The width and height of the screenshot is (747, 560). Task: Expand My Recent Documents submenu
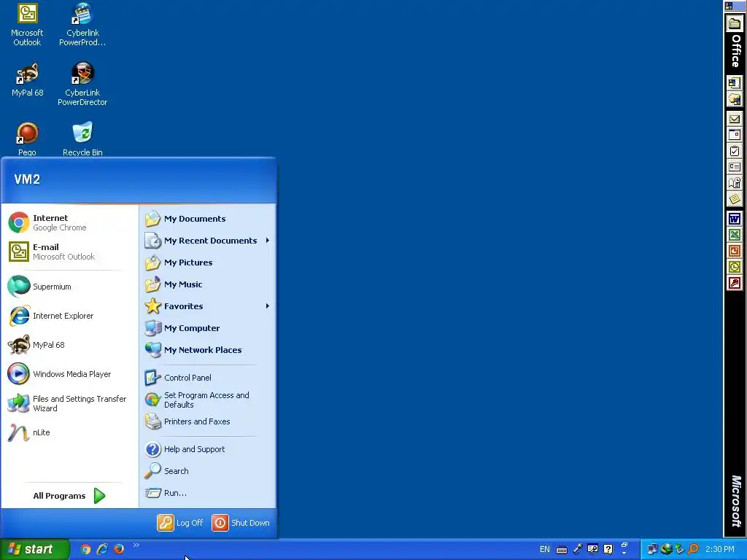point(208,241)
